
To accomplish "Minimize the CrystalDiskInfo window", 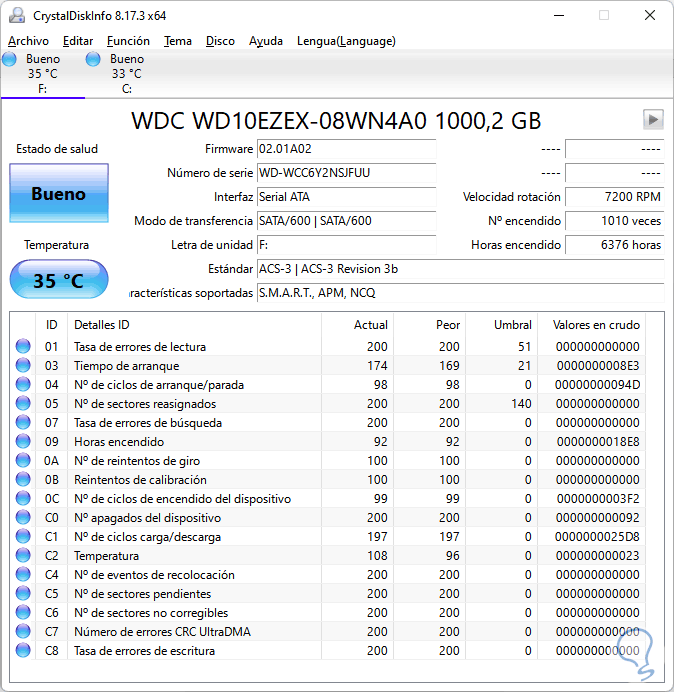I will click(x=559, y=15).
